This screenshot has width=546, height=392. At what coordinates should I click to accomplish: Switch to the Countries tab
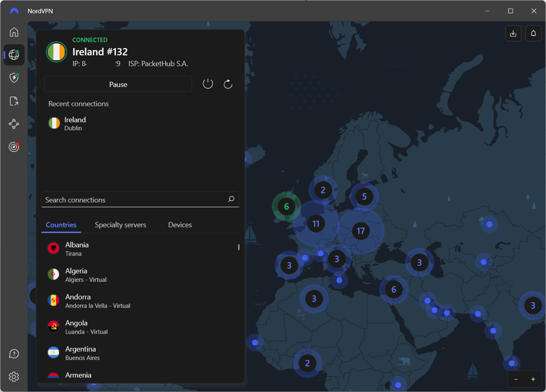point(61,225)
